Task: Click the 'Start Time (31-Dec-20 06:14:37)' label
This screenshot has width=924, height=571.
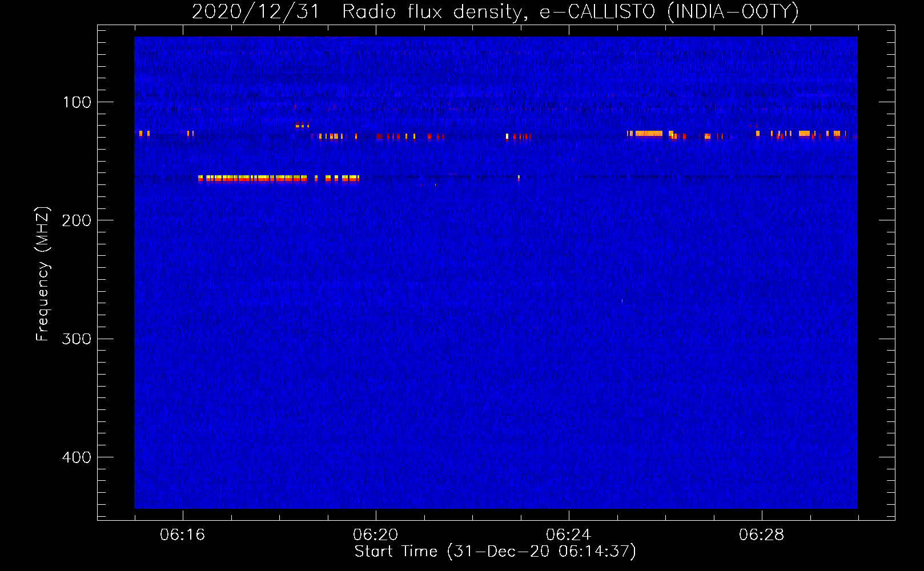Action: (495, 552)
